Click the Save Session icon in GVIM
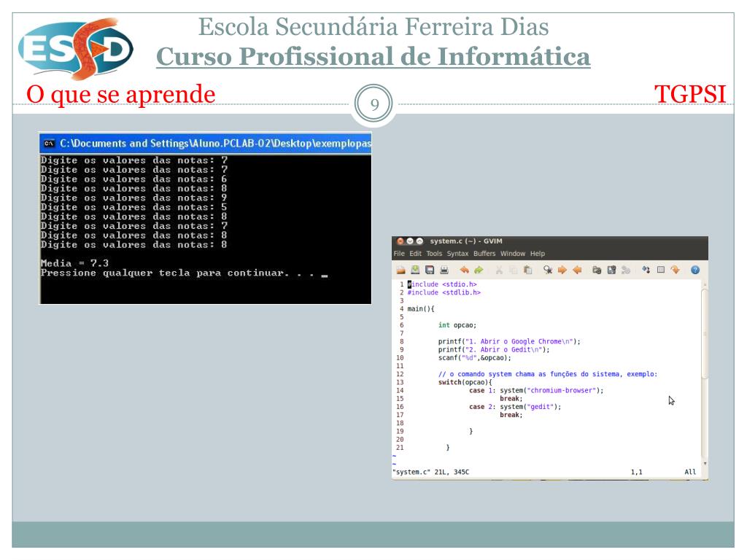This screenshot has height=560, width=747. [x=611, y=270]
